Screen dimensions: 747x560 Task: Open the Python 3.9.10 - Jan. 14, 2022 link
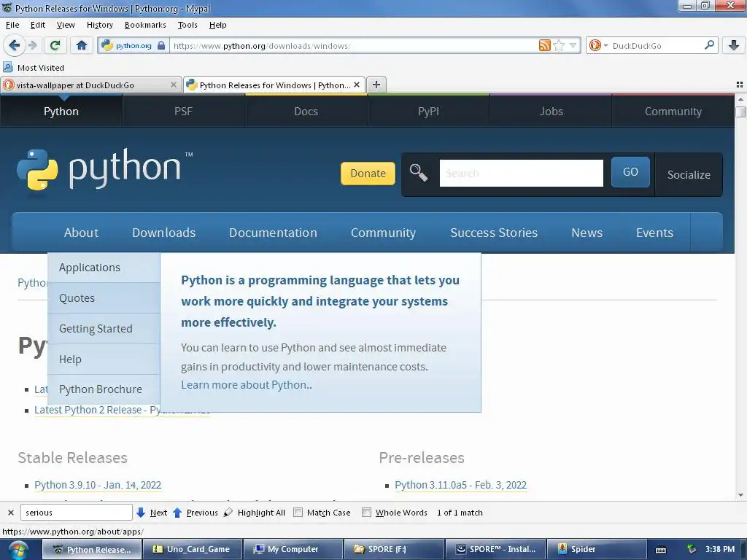(98, 485)
